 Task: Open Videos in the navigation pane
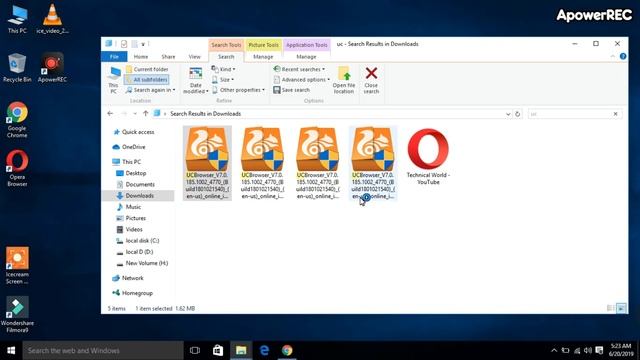130,229
